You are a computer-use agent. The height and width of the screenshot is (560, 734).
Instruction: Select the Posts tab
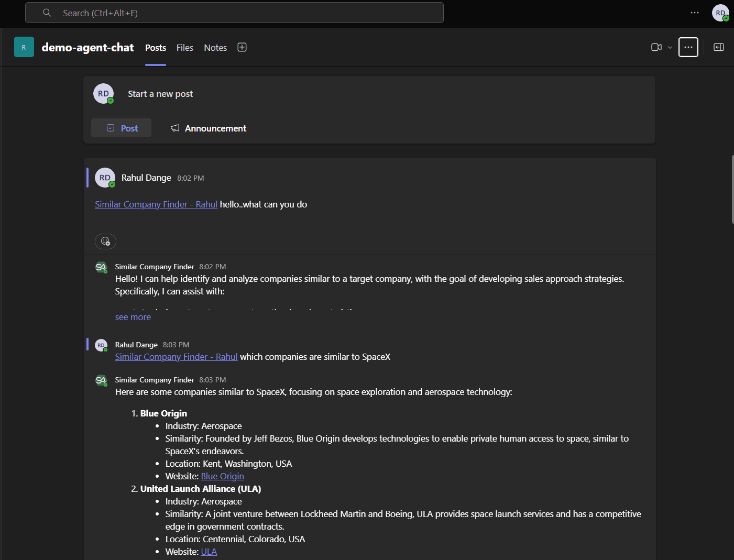pos(156,48)
